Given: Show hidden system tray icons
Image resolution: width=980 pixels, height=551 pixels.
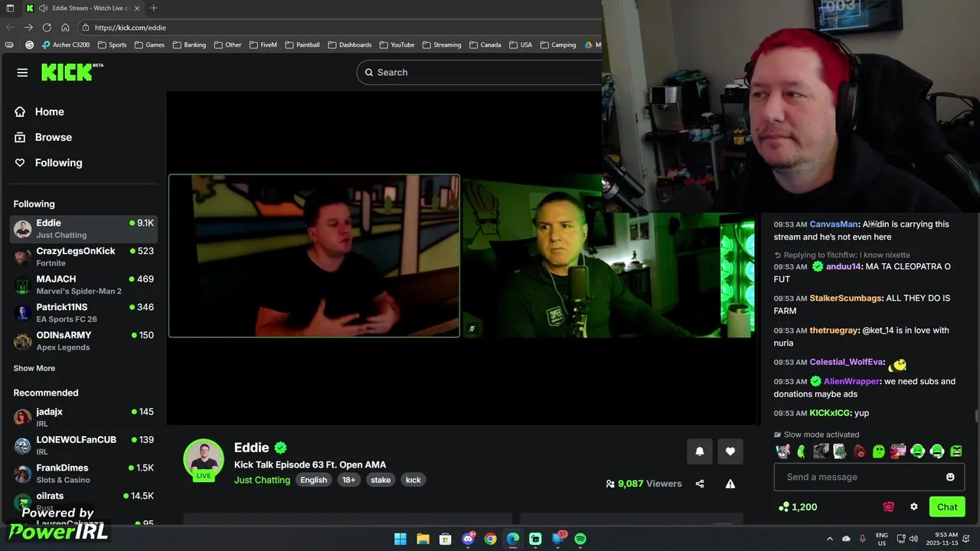Looking at the screenshot, I should [830, 539].
